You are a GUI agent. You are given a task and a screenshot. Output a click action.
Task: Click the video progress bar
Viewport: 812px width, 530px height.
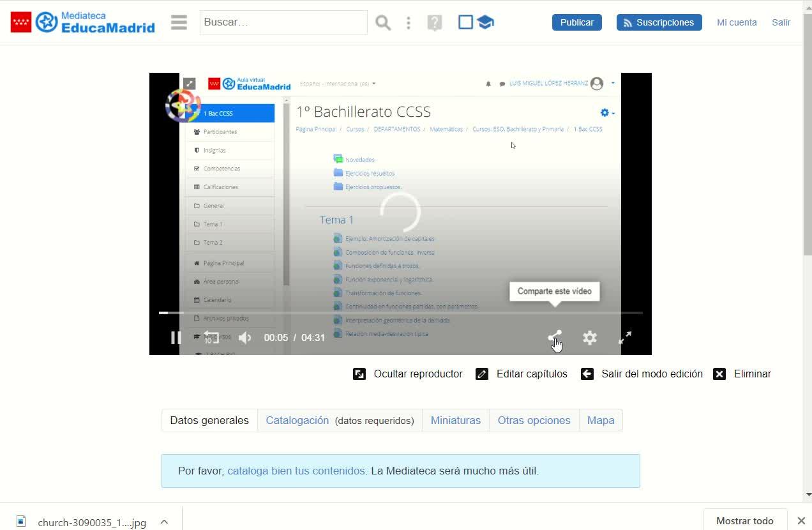[400, 313]
